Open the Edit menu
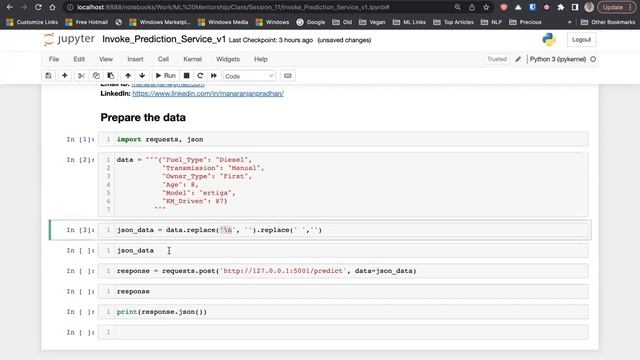 [79, 59]
